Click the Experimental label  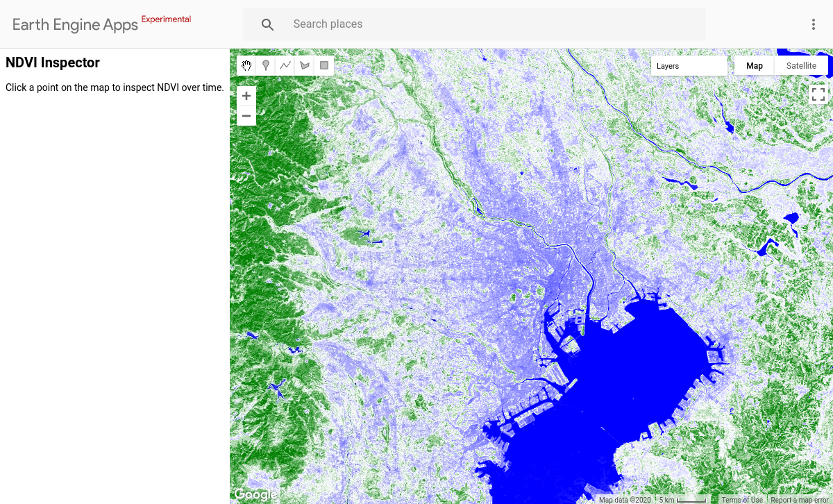166,19
